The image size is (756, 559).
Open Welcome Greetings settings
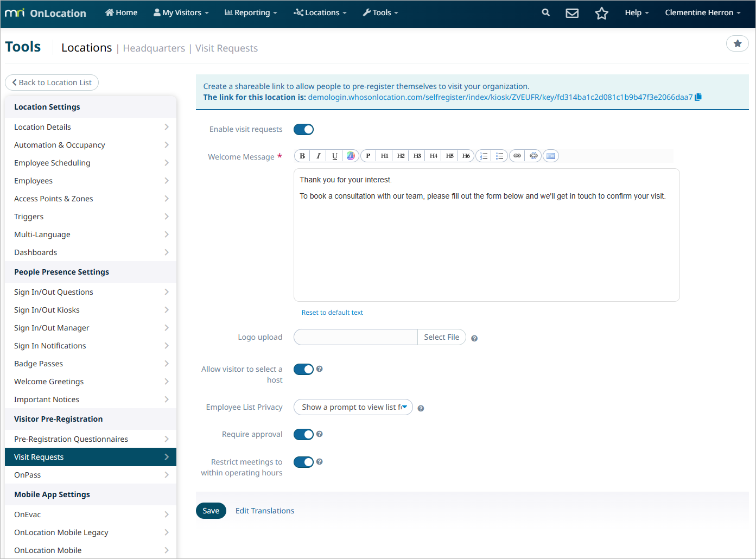[x=91, y=382]
